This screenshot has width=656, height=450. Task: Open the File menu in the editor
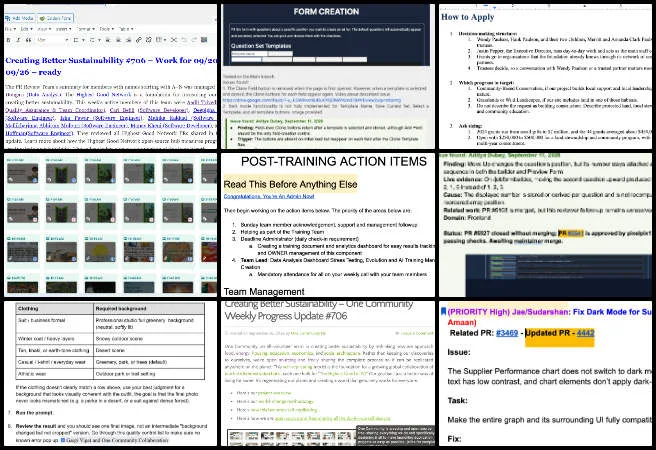tap(10, 29)
